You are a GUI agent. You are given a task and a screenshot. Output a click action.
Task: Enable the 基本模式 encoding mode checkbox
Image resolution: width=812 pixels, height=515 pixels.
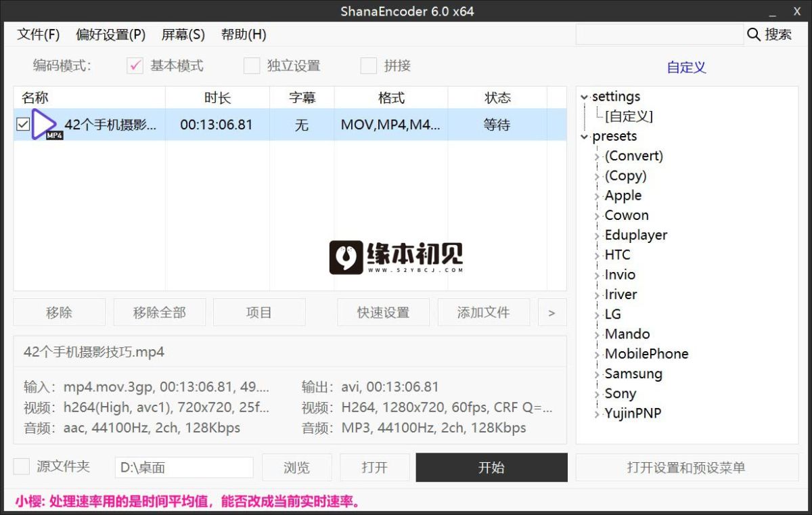135,66
